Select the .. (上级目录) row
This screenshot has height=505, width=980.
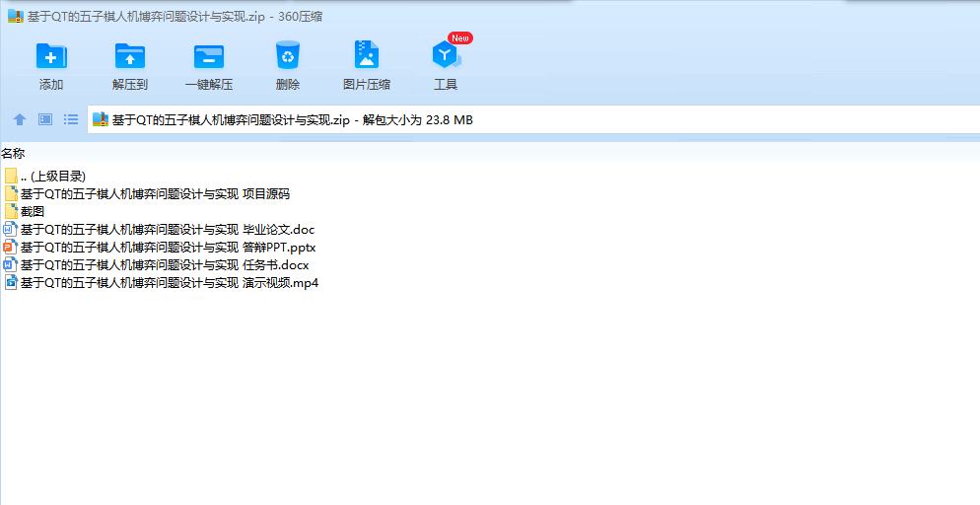click(x=53, y=177)
